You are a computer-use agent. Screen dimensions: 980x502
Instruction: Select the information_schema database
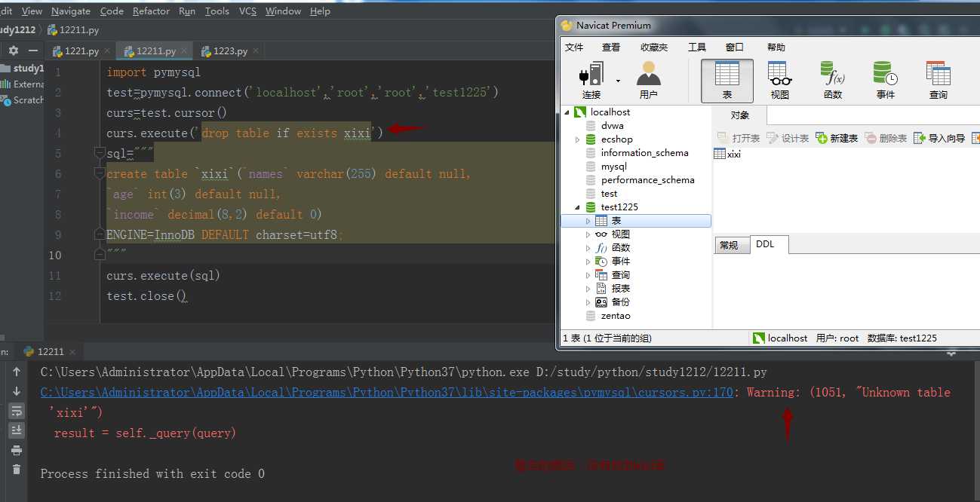[644, 153]
